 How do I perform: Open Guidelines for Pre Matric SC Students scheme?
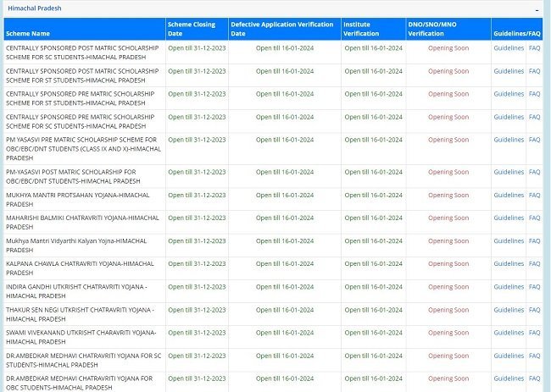click(x=509, y=117)
